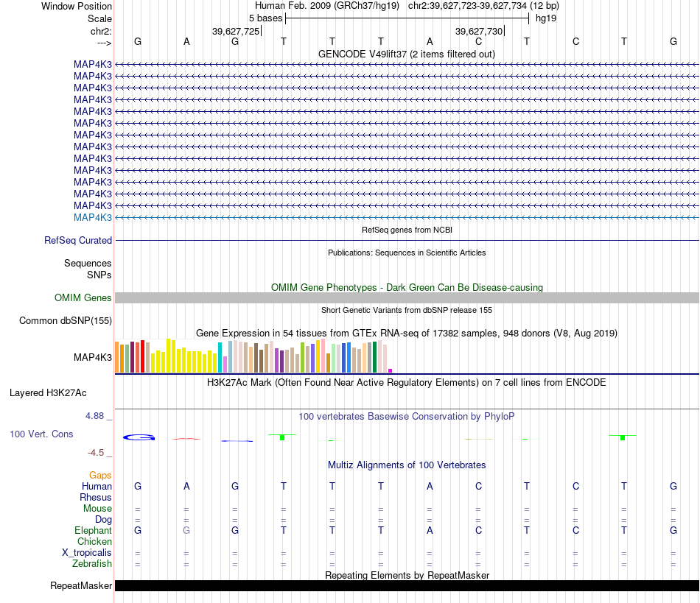Click the 5 bases scale bar

(407, 18)
